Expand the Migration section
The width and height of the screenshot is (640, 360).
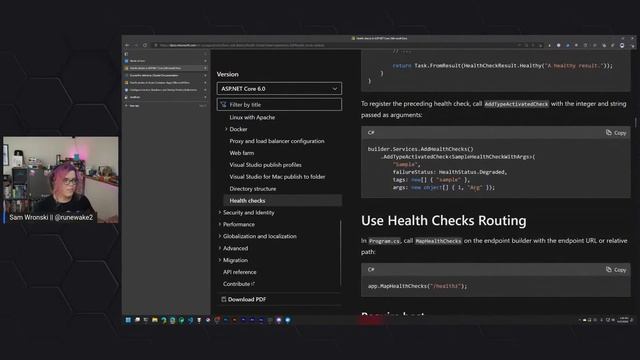click(220, 260)
